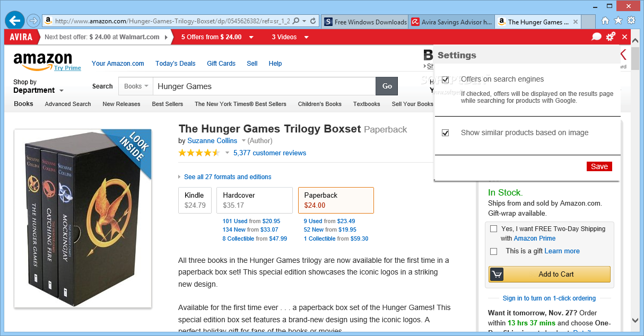Screen dimensions: 644x336
Task: Click the AVIRA logo on toolbar
Action: [x=21, y=37]
